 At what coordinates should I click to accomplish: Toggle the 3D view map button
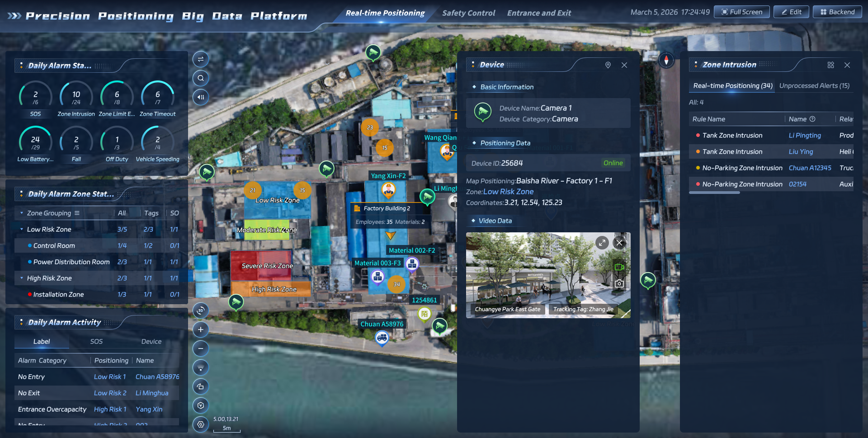[201, 311]
